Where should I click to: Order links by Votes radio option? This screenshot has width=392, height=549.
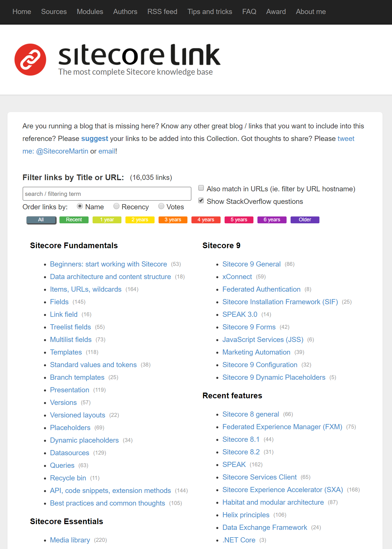pyautogui.click(x=161, y=206)
